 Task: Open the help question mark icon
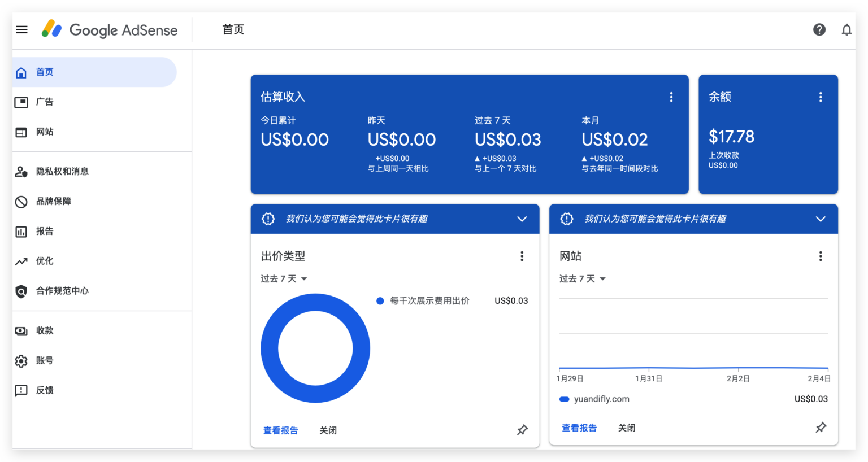coord(819,29)
